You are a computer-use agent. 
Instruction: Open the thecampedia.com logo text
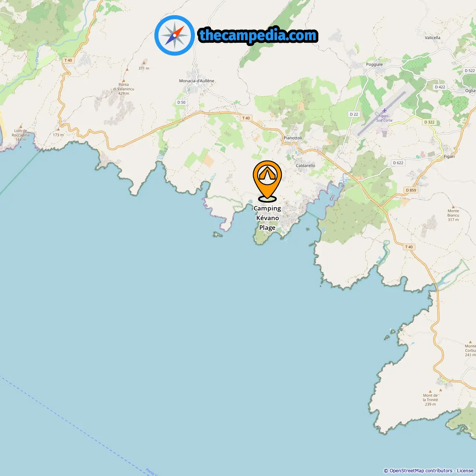point(258,36)
